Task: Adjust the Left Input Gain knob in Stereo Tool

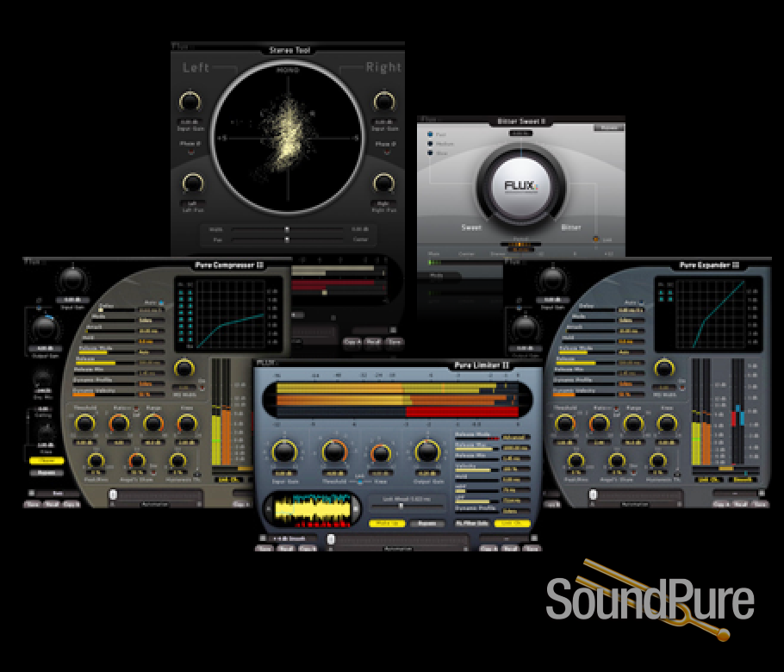Action: (x=190, y=102)
